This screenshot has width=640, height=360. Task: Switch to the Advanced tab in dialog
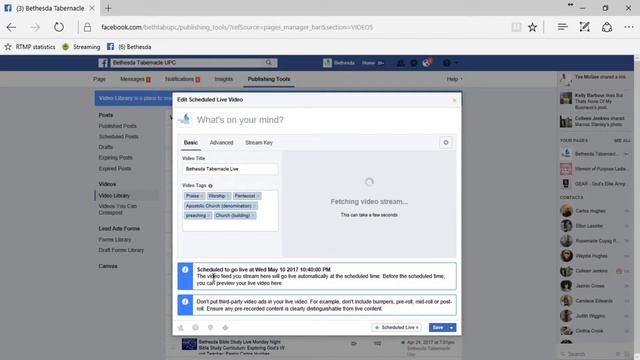(x=221, y=143)
